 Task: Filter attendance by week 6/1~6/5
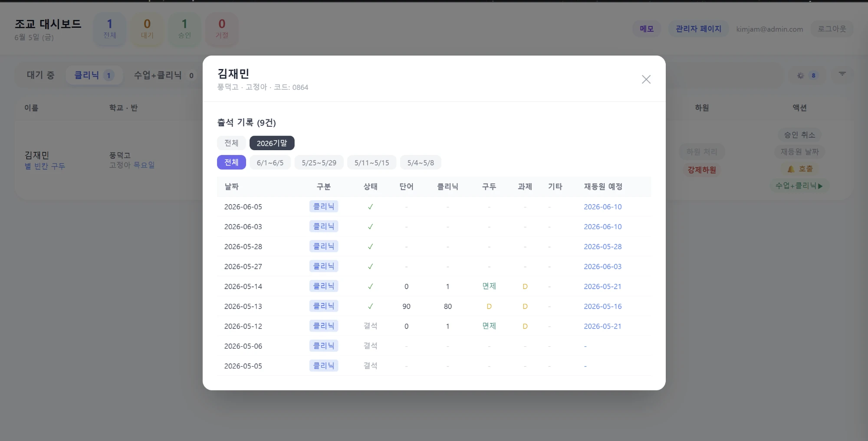click(270, 163)
